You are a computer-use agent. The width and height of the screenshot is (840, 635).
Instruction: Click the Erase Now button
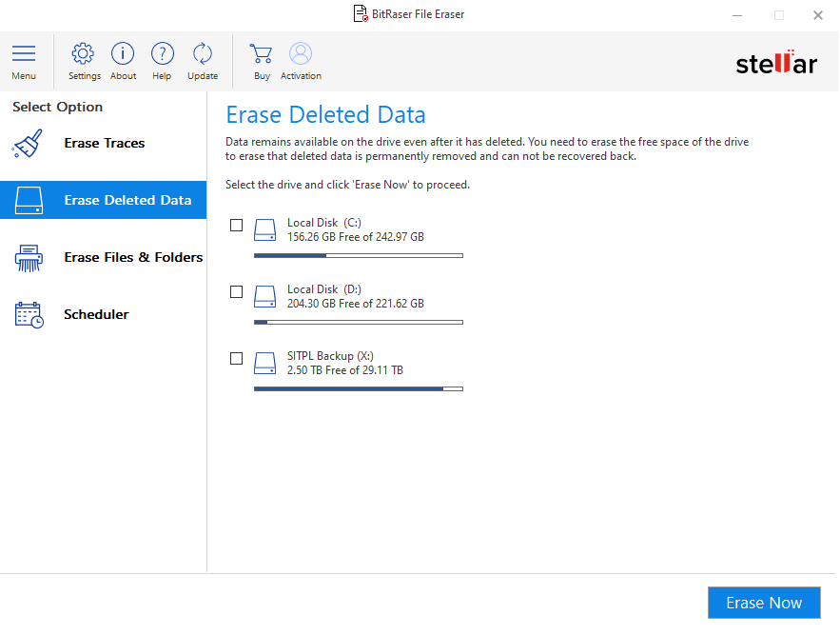click(x=764, y=602)
